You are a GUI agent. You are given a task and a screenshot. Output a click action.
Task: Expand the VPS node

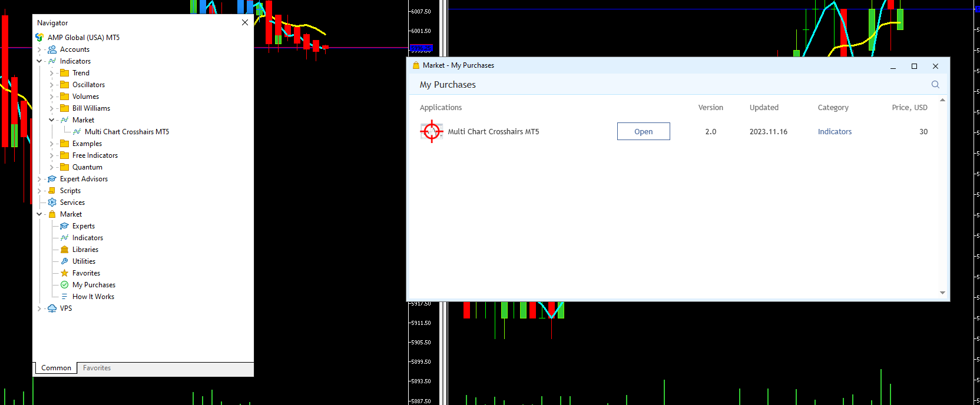39,308
